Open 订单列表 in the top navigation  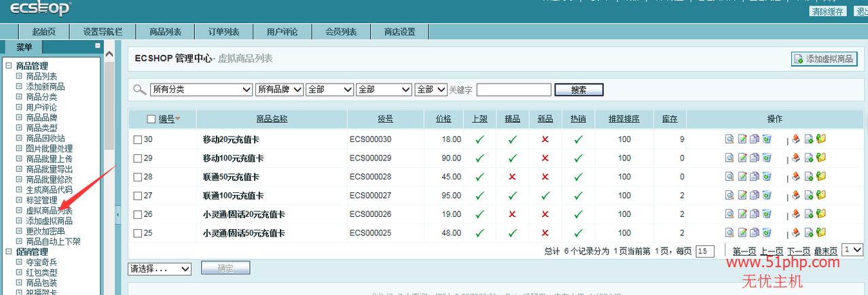pos(223,31)
